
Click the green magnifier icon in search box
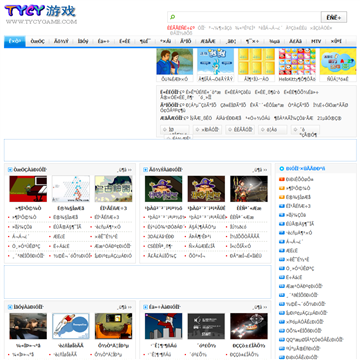coord(172,17)
